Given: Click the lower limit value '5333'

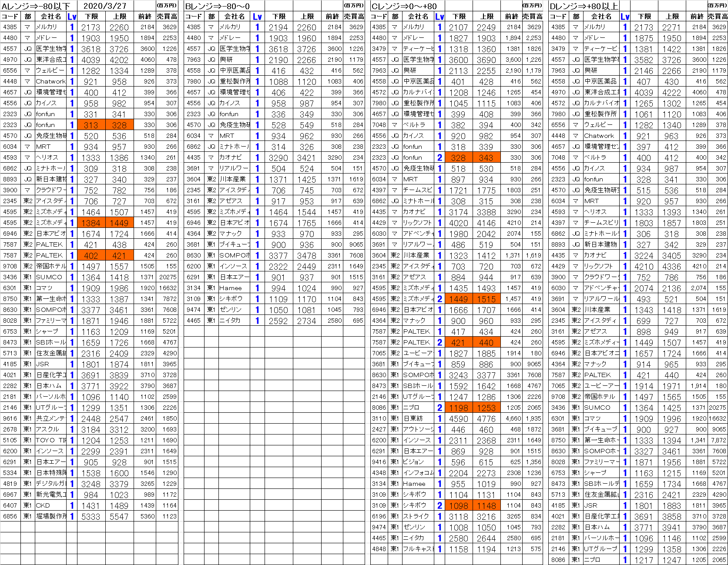Looking at the screenshot, I should (91, 517).
